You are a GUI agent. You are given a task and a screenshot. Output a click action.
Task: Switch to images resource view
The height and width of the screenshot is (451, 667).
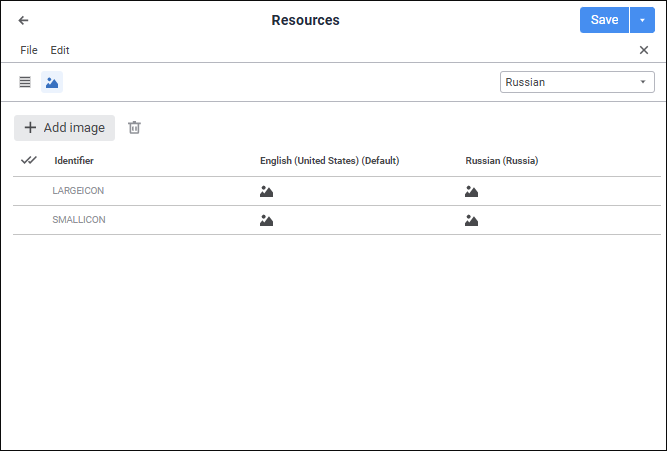click(x=52, y=82)
